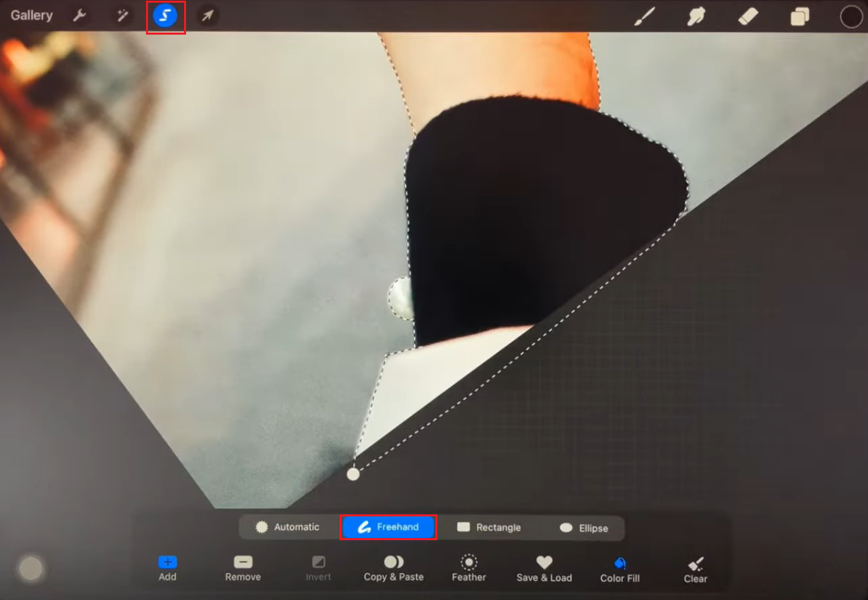Screen dimensions: 868x600
Task: Select the Adjustments magic wand
Action: tap(122, 15)
